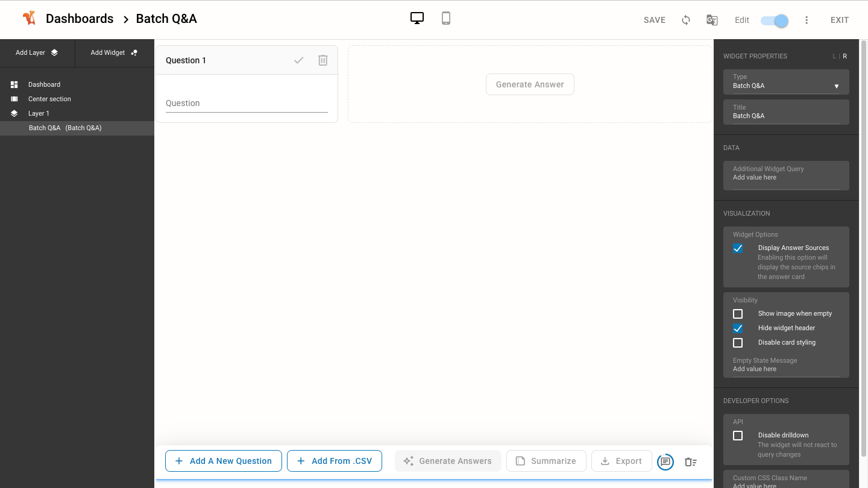The width and height of the screenshot is (868, 488).
Task: Click the Add Layer stack icon
Action: [x=54, y=52]
